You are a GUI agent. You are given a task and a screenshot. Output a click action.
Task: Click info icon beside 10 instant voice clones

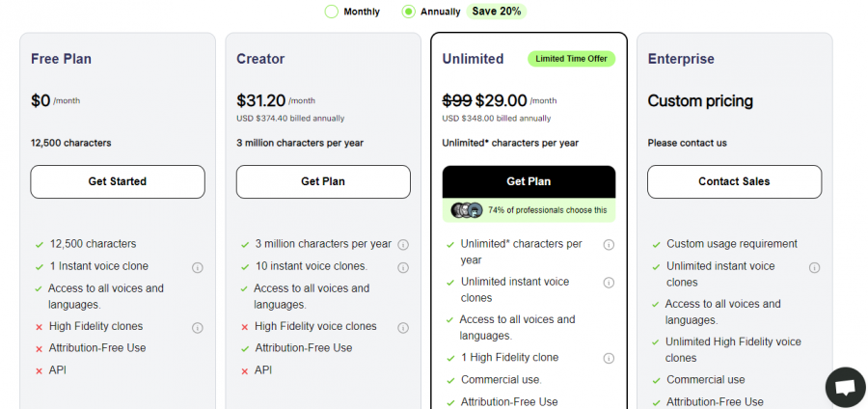coord(403,267)
